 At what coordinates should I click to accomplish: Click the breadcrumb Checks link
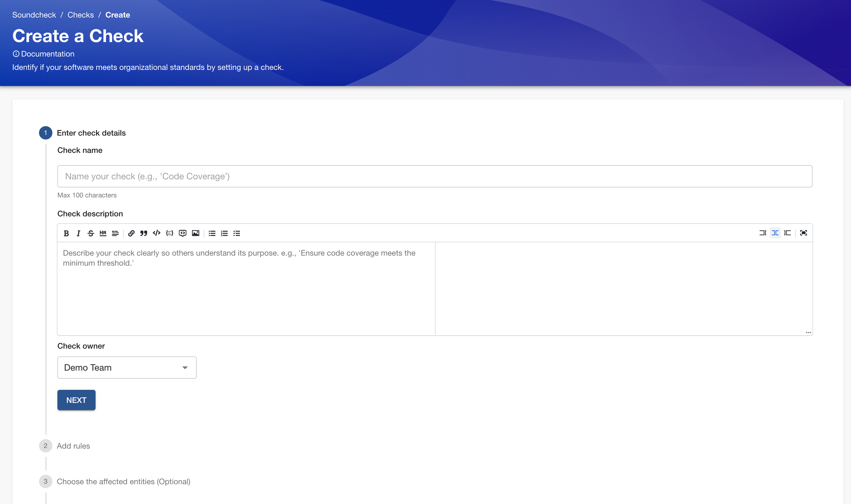tap(81, 14)
